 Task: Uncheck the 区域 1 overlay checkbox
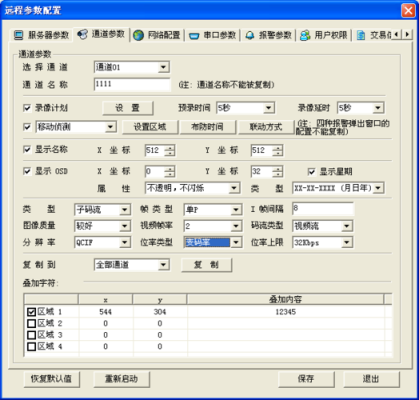31,312
